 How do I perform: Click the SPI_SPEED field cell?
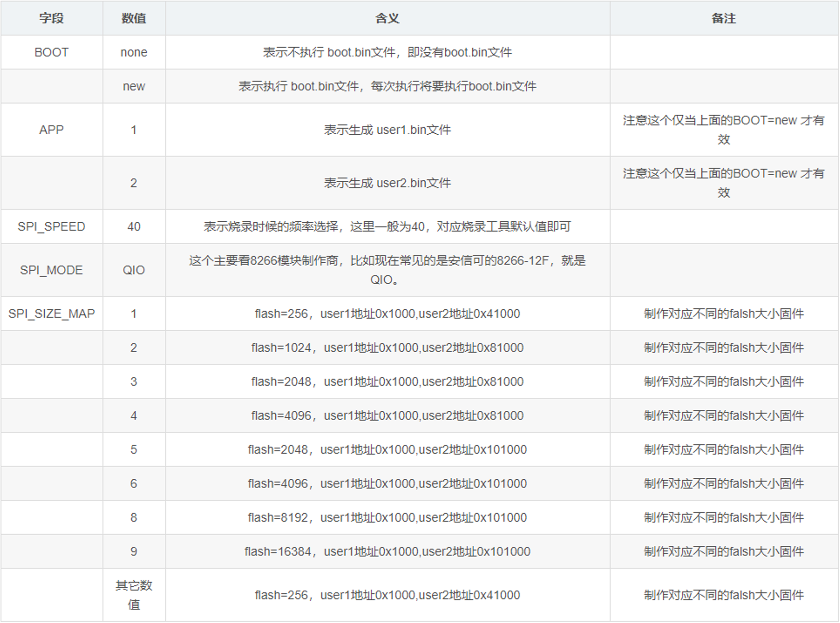click(x=51, y=227)
